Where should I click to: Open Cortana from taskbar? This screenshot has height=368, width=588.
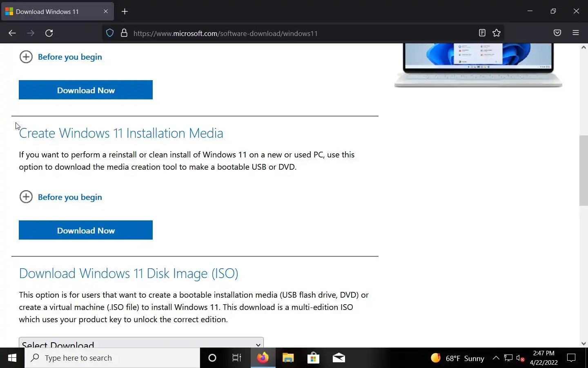[212, 358]
